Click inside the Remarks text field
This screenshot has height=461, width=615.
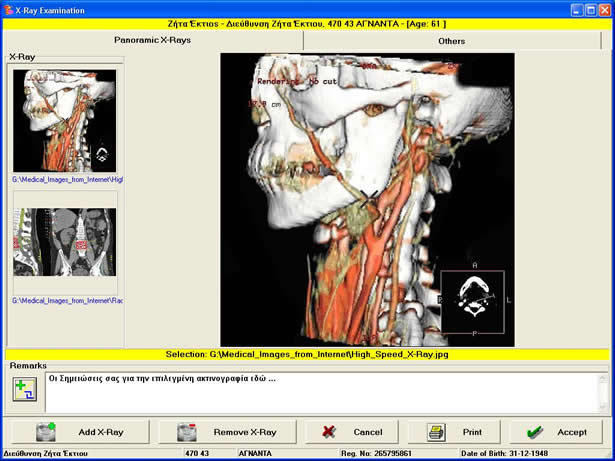(x=320, y=395)
